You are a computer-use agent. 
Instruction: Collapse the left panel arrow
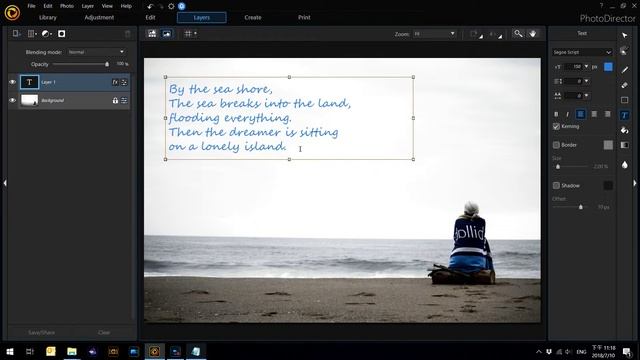(5, 183)
